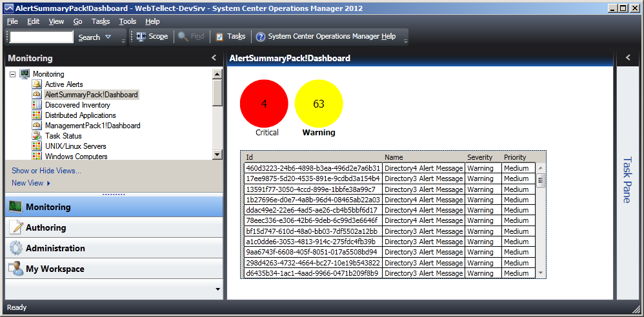This screenshot has height=317, width=644.
Task: Open the Tasks toolbar button
Action: point(230,37)
